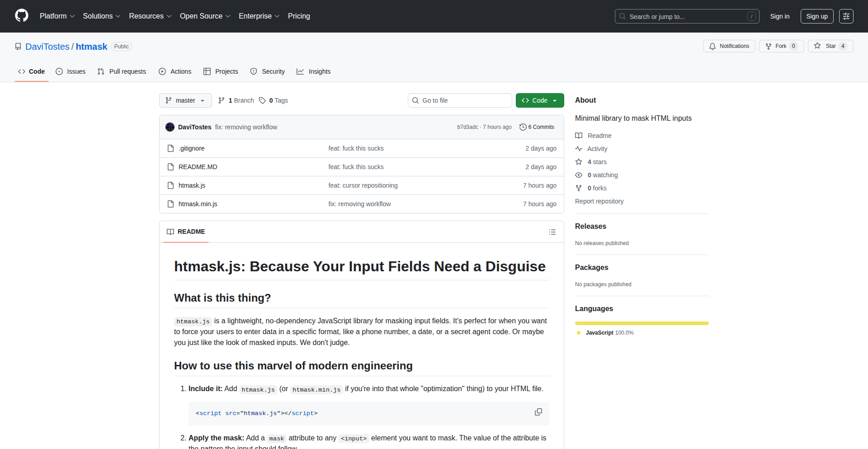Viewport: 868px width, 449px height.
Task: Click the GitHub logo icon
Action: pos(22,16)
